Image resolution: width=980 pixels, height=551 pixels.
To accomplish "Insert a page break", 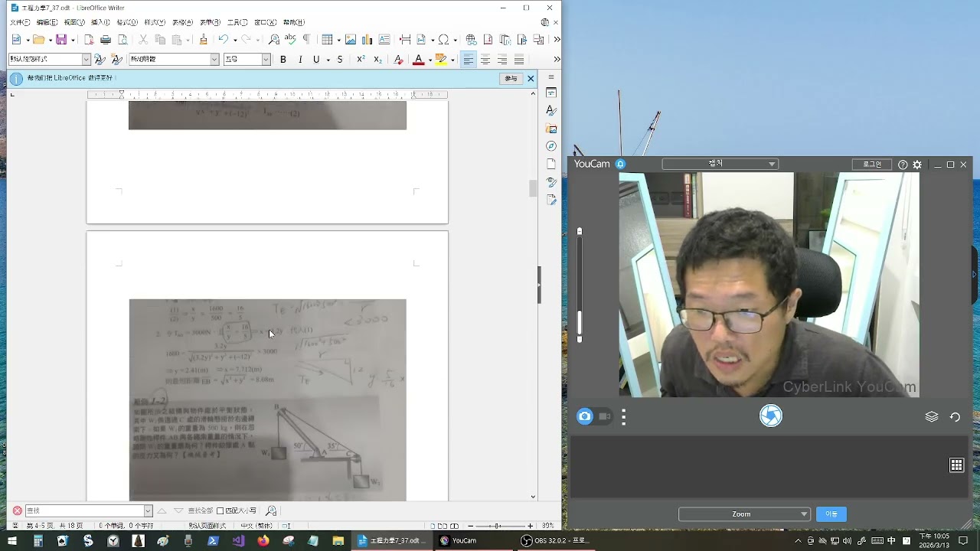I will tap(405, 40).
